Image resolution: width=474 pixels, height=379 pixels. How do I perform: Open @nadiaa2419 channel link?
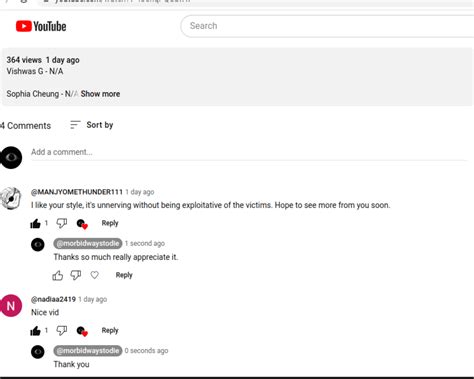pos(53,299)
